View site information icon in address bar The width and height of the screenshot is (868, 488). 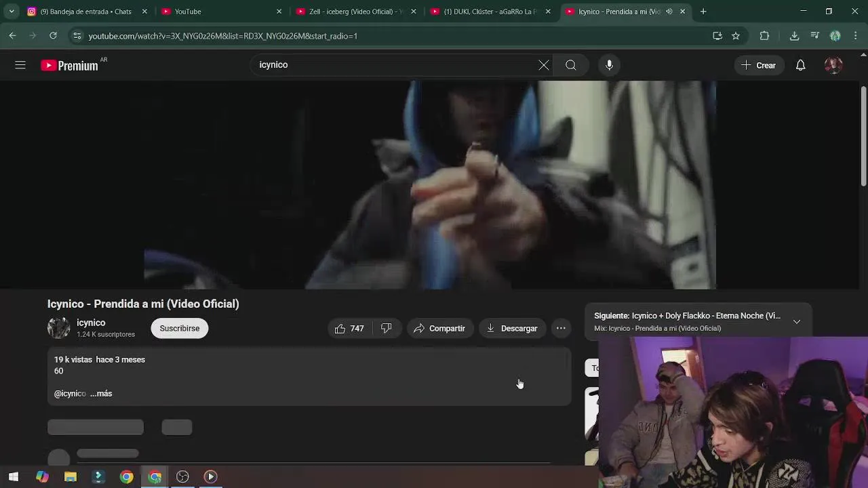point(77,36)
